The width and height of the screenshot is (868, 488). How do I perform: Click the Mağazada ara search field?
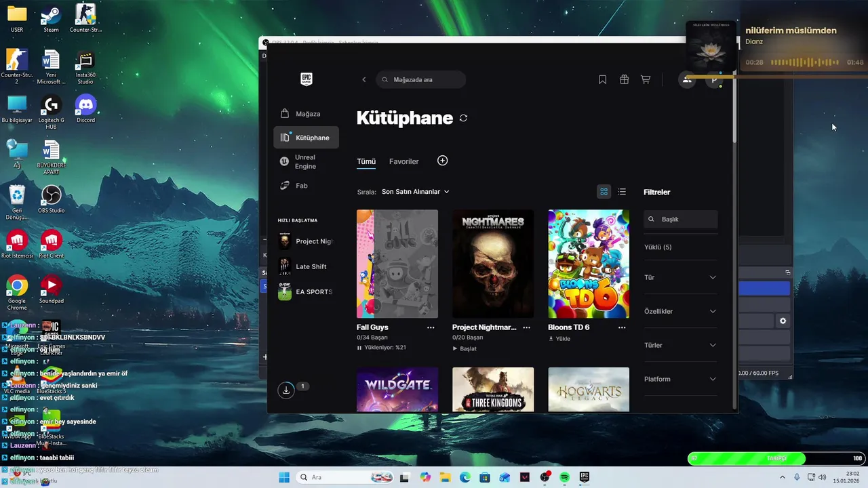click(x=421, y=79)
